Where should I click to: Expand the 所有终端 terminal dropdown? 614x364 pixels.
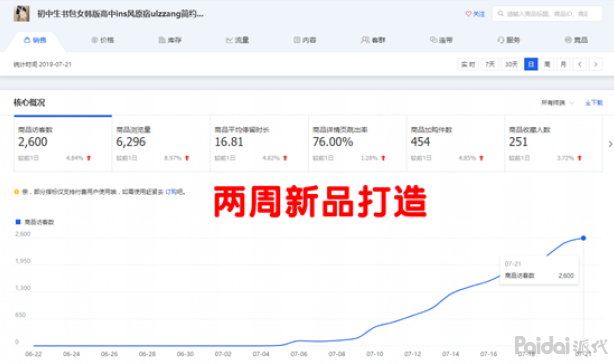tap(557, 103)
